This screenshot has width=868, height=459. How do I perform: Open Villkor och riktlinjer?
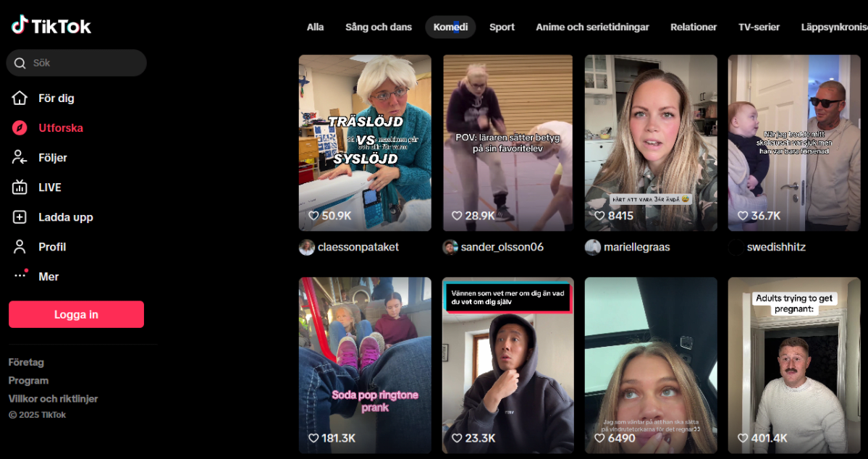click(53, 398)
